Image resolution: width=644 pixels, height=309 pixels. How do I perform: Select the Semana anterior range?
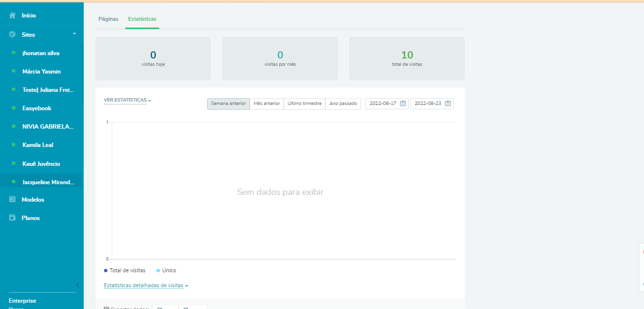(228, 103)
